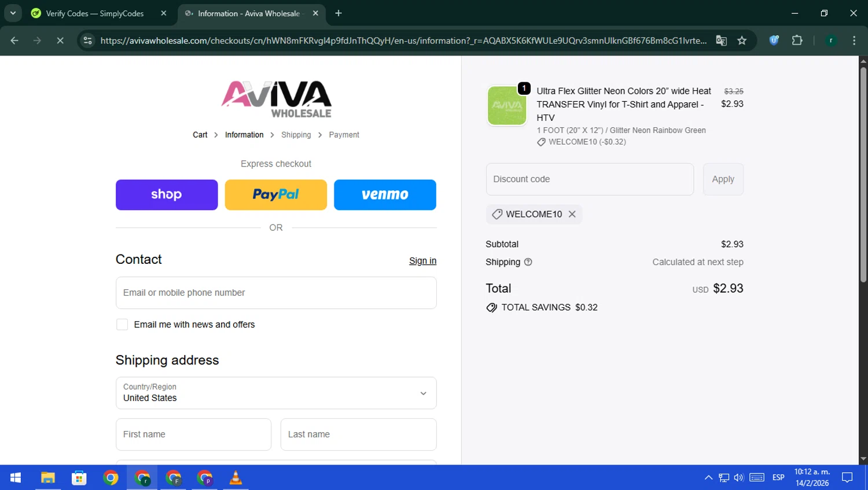Open the Country/Region dropdown
Screen dimensions: 868x490
pyautogui.click(x=276, y=393)
